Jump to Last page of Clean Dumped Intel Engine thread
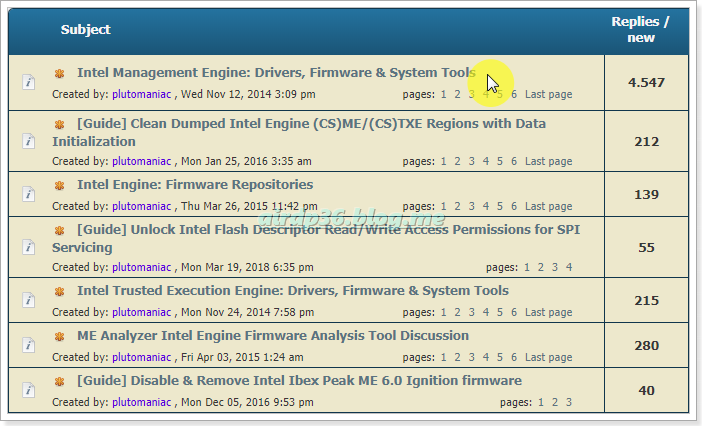The height and width of the screenshot is (426, 702). click(x=548, y=161)
